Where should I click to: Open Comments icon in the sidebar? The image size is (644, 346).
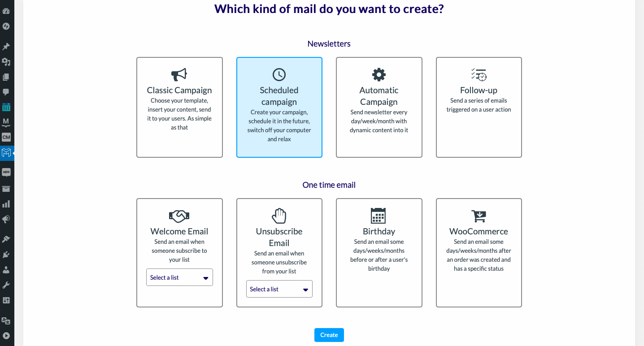pyautogui.click(x=6, y=92)
